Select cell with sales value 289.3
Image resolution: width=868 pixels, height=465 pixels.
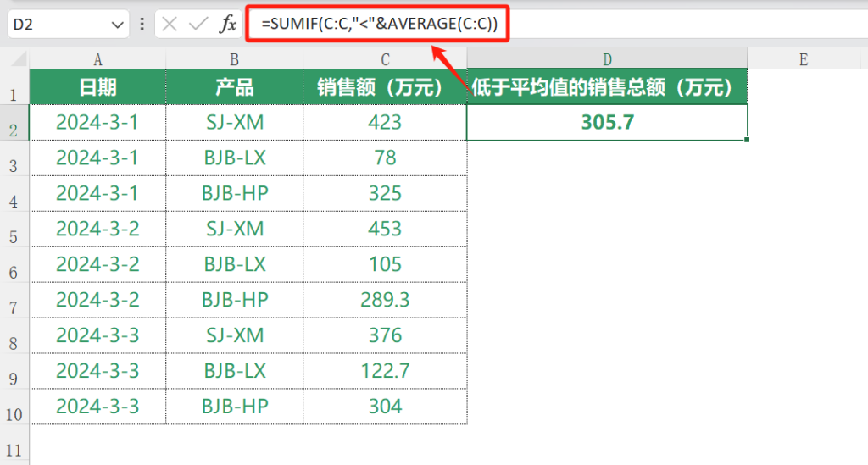point(385,300)
